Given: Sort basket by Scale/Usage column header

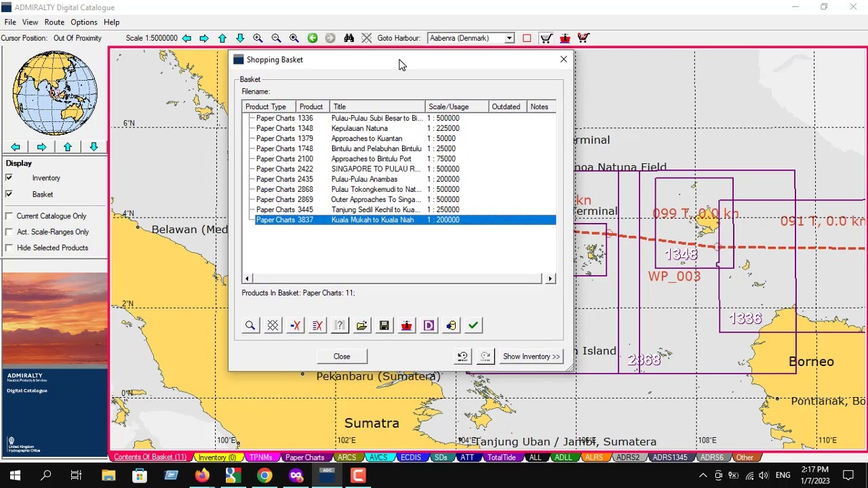Looking at the screenshot, I should 457,107.
